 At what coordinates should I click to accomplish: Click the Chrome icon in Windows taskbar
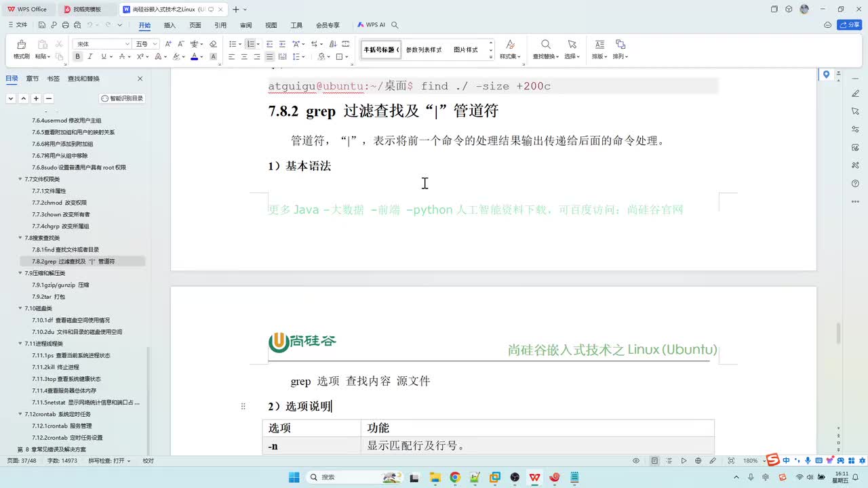(455, 477)
